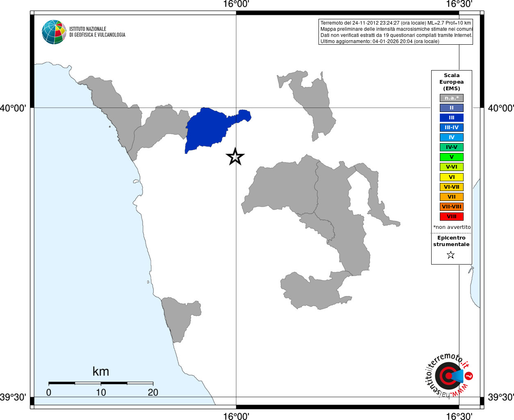
Task: Click the star symbol in the legend
Action: [451, 255]
